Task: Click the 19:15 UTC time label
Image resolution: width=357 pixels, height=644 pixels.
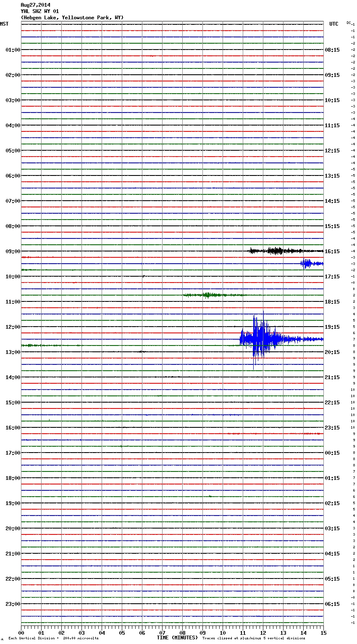Action: [x=332, y=327]
